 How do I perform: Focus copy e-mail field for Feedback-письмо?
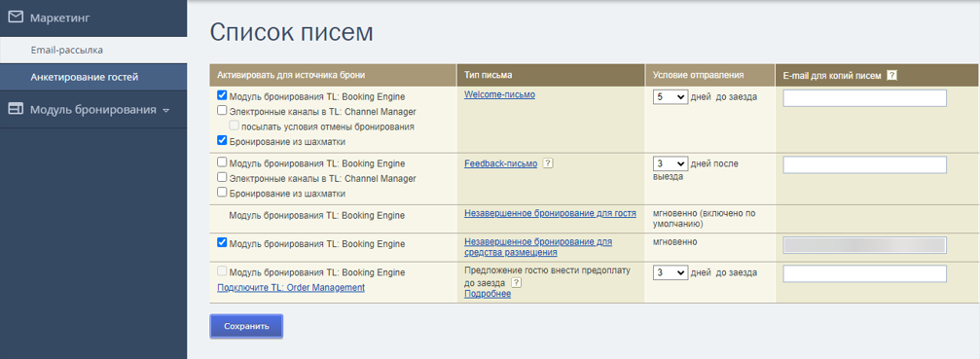pos(864,164)
